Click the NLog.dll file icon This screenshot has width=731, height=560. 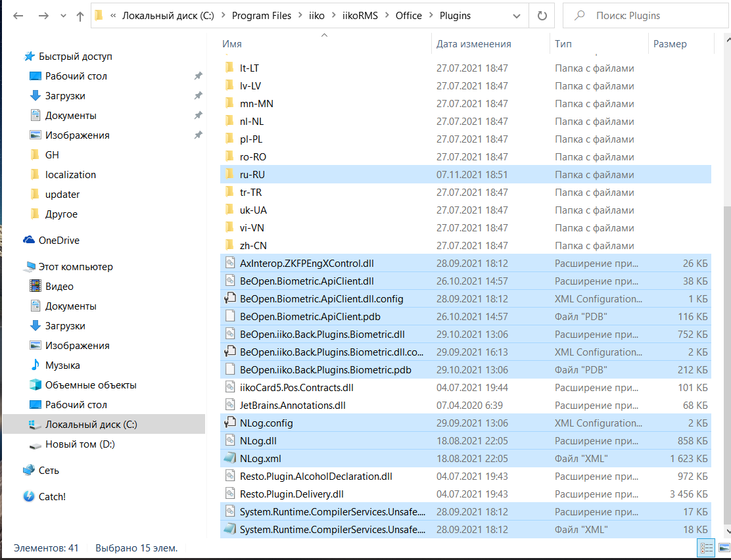[230, 440]
